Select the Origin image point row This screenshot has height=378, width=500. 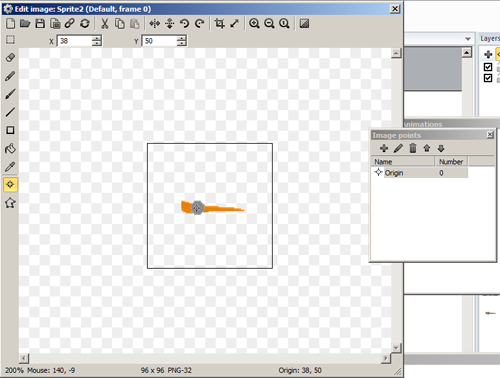tap(421, 173)
